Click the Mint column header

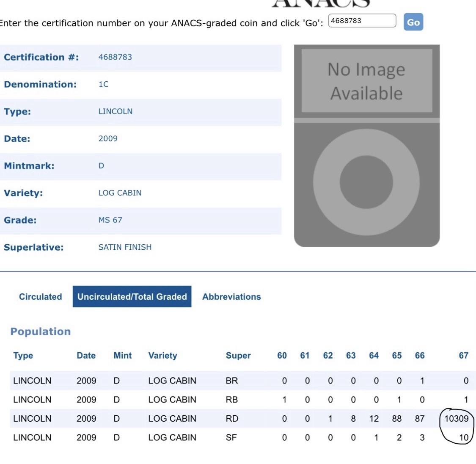(x=123, y=356)
